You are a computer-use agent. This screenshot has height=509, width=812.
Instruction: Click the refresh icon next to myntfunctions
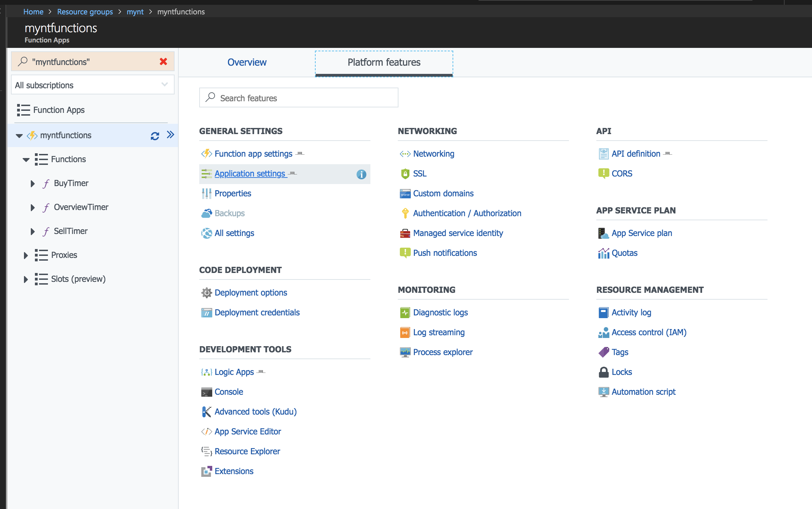[155, 136]
